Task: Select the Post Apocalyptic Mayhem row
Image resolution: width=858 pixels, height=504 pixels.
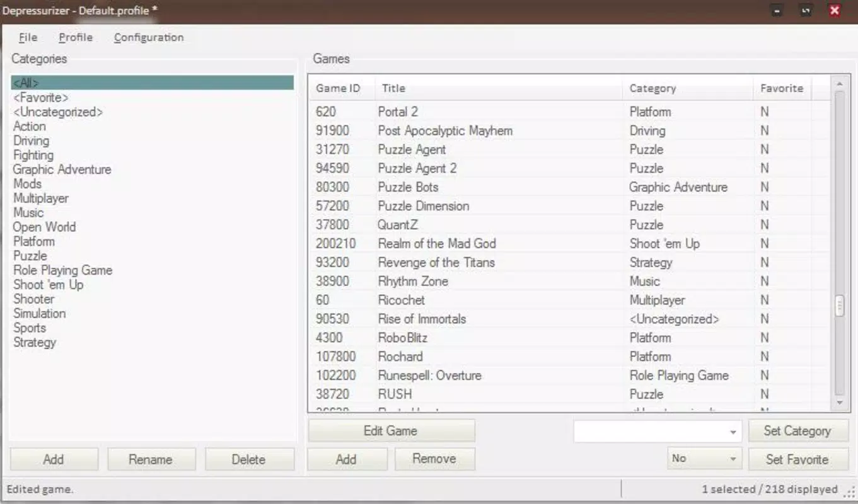Action: (571, 130)
